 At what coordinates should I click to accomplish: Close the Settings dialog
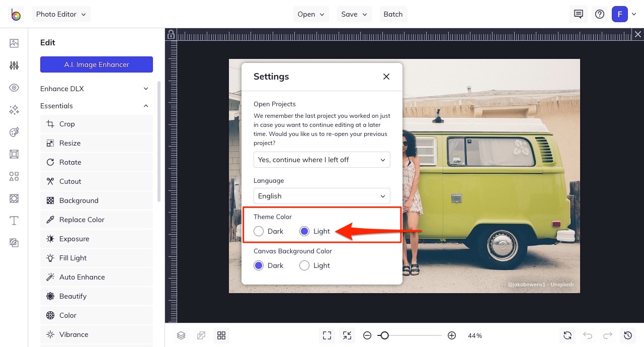coord(386,77)
